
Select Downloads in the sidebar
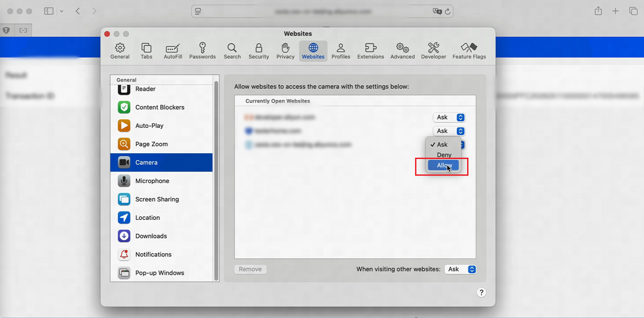tap(161, 236)
